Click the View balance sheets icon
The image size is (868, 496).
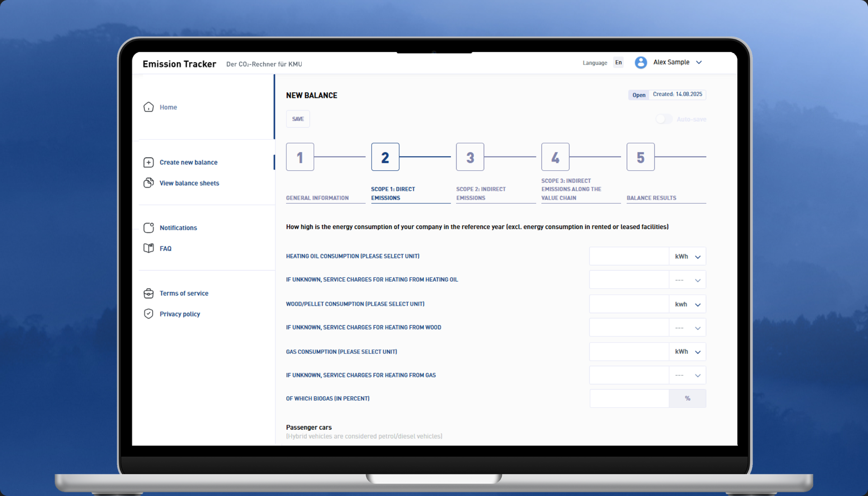coord(149,183)
